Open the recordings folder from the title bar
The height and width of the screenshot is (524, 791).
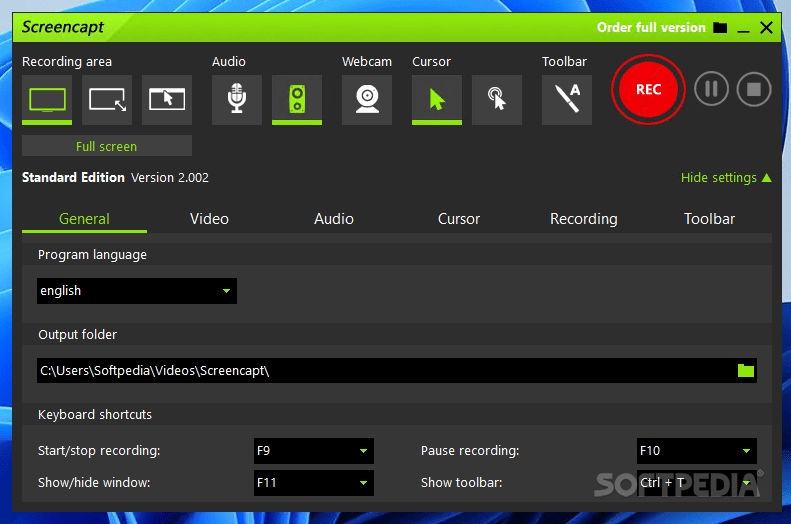(x=720, y=28)
